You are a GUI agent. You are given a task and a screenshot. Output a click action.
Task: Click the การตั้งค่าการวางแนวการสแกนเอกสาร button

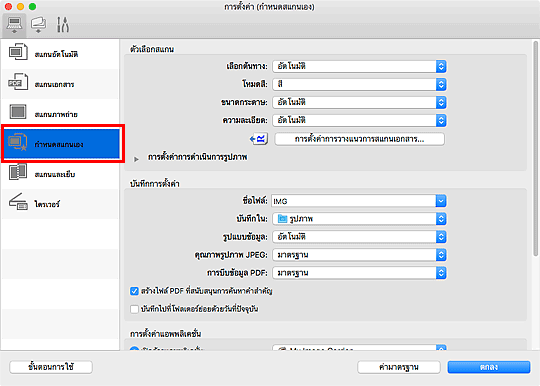[x=359, y=139]
